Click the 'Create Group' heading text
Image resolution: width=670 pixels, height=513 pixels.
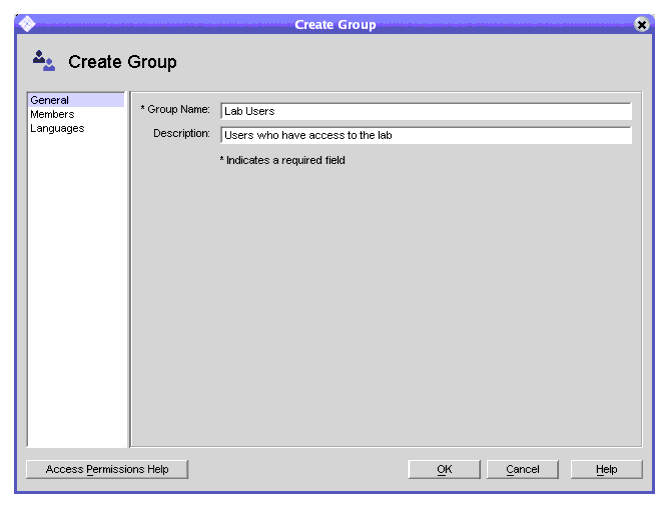(122, 62)
